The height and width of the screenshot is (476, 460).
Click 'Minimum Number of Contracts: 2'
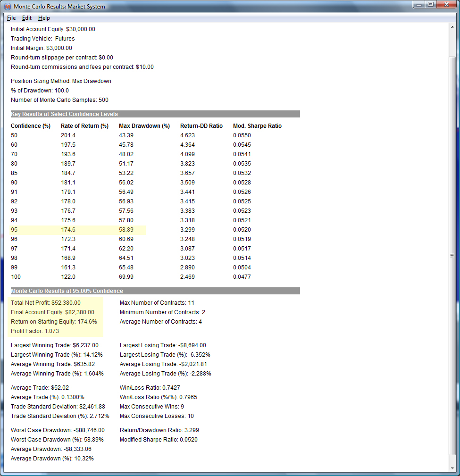162,312
